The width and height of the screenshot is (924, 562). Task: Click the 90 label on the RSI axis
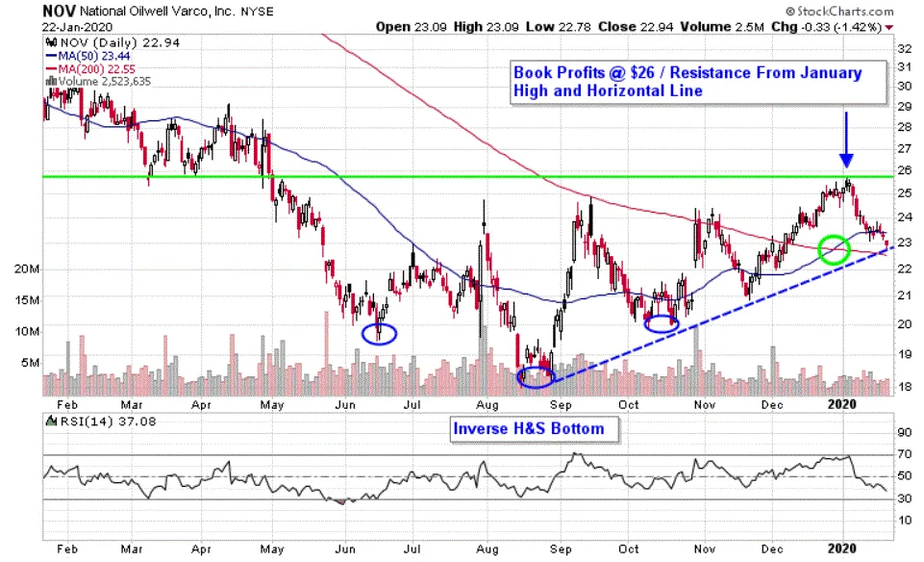pos(905,432)
